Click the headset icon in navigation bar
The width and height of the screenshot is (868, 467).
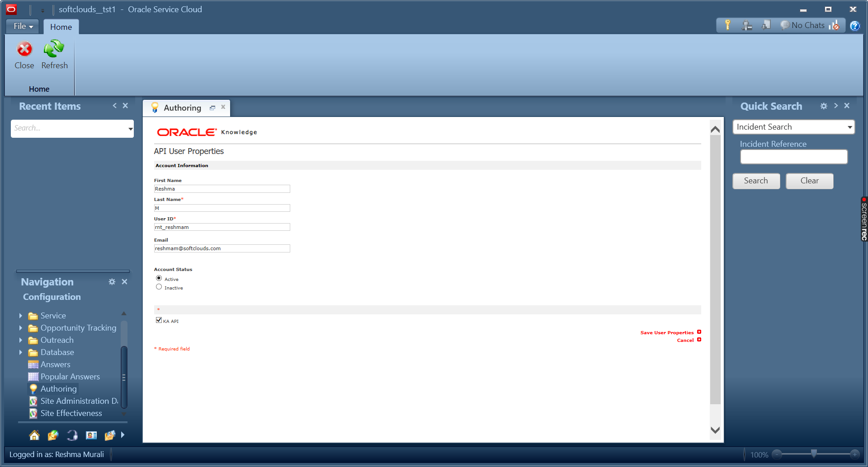72,435
